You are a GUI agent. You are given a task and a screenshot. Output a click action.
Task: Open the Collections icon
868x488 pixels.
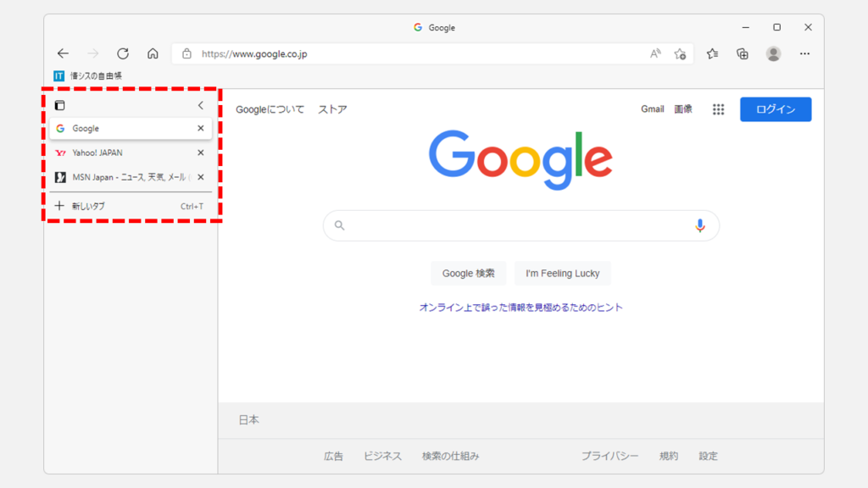743,53
